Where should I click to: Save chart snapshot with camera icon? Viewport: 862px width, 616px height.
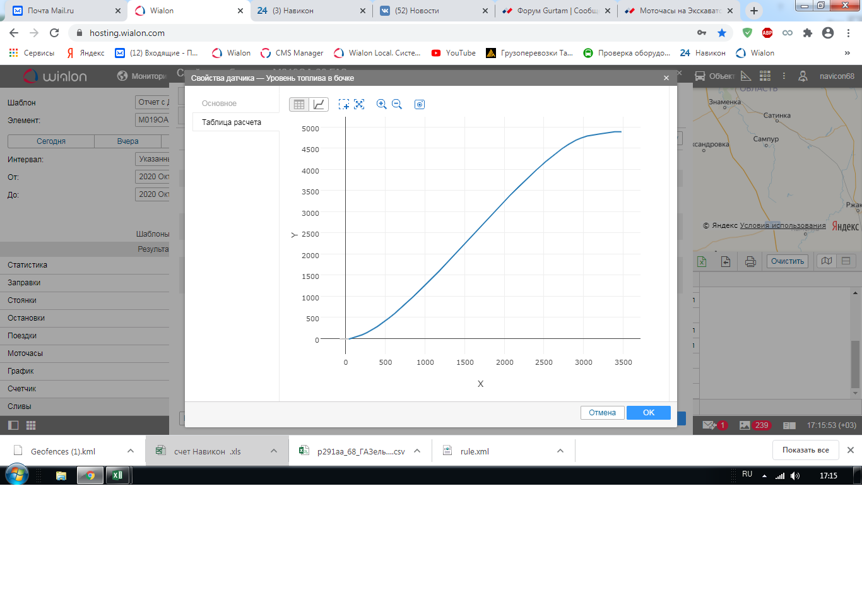pos(420,104)
